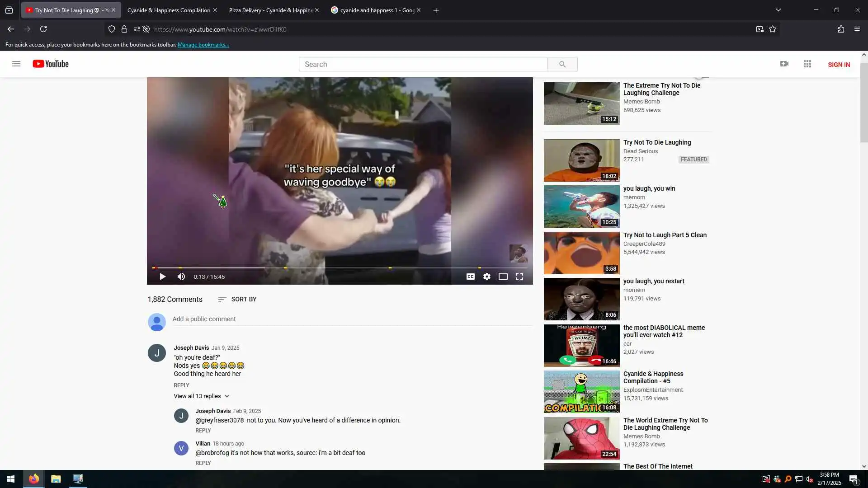Switch to Pizza Delivery tab
The height and width of the screenshot is (488, 868).
(x=270, y=10)
